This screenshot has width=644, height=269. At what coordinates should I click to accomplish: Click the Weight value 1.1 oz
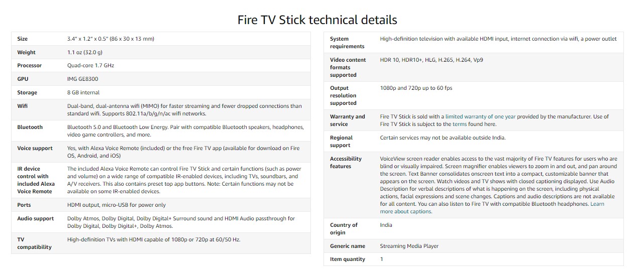pos(85,52)
